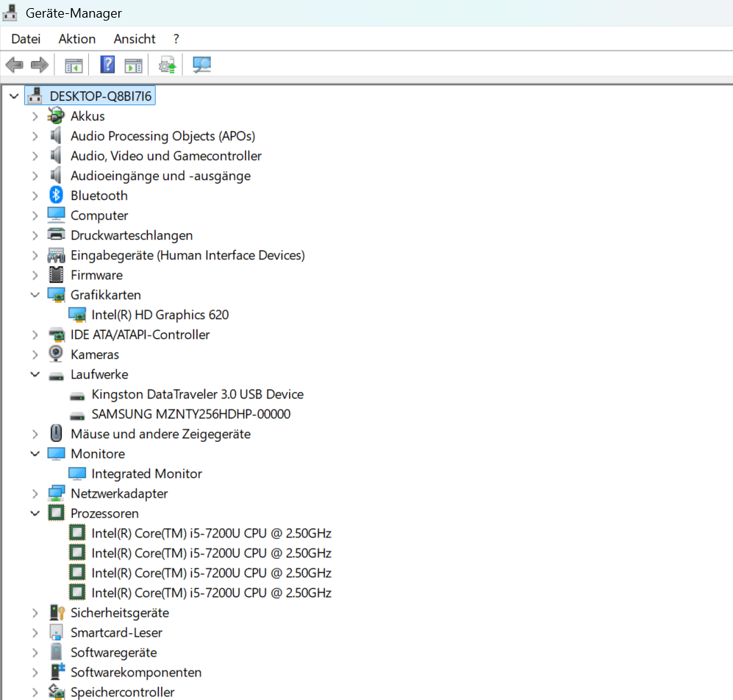Select the DESKTOP-Q8BI7I6 computer name
The image size is (733, 700).
click(101, 96)
